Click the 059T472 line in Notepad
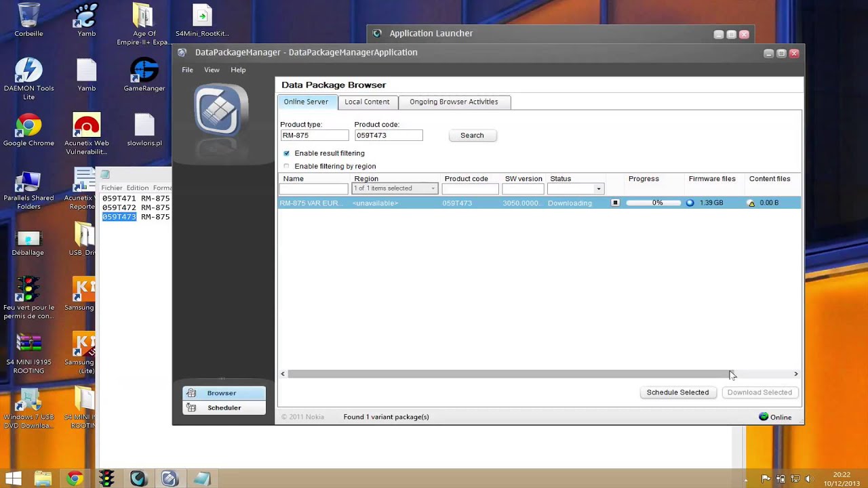This screenshot has height=488, width=868. (136, 207)
